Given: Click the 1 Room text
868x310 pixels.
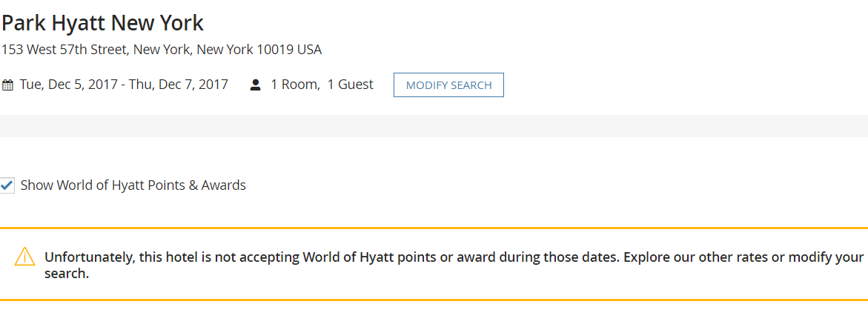Looking at the screenshot, I should coord(294,85).
